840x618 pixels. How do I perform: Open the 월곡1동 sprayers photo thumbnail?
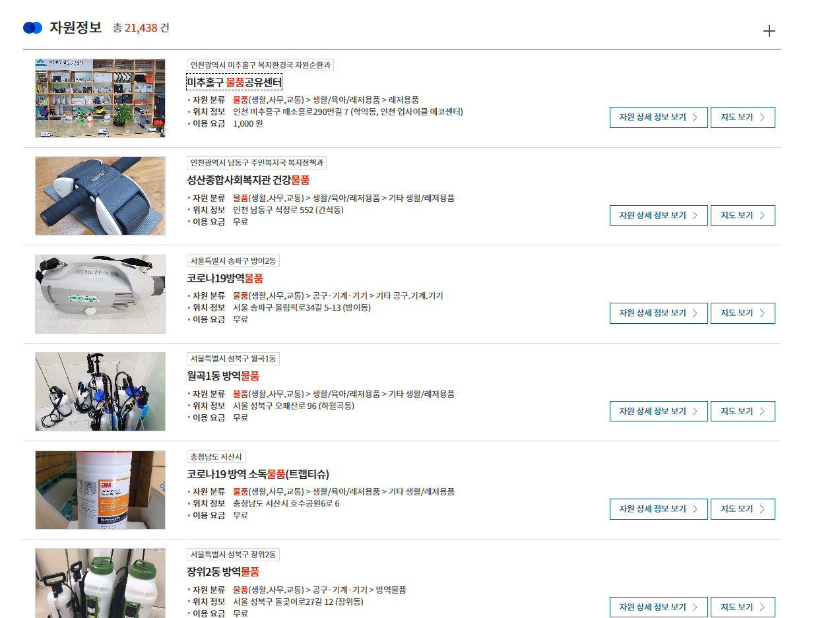(x=100, y=392)
